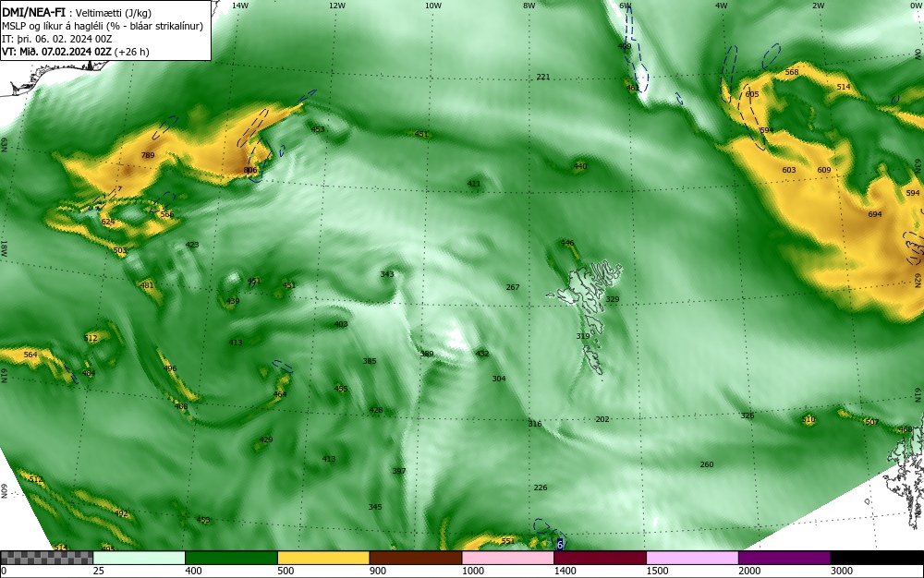Choose the light purple 1500–2000 legend swatch
924x578 pixels.
point(692,558)
